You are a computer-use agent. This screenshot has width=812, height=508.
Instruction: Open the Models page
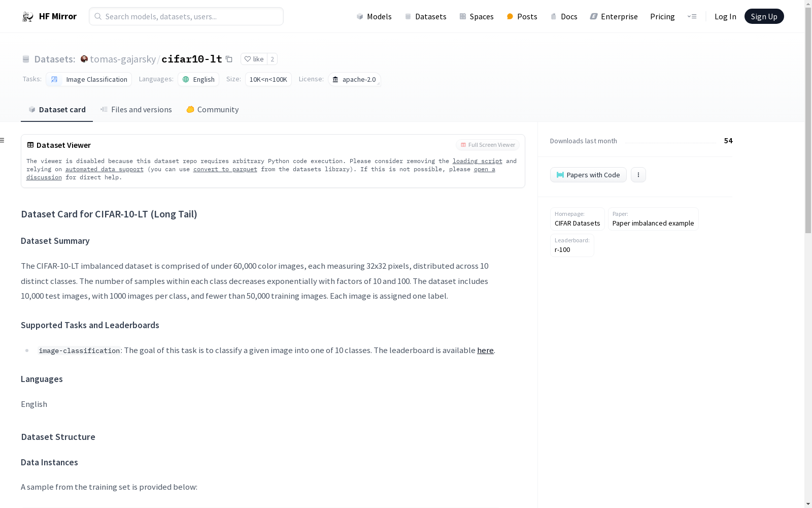pyautogui.click(x=374, y=16)
